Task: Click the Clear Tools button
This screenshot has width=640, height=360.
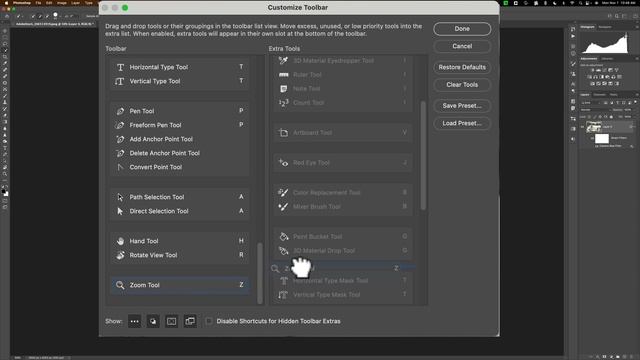Action: (462, 84)
